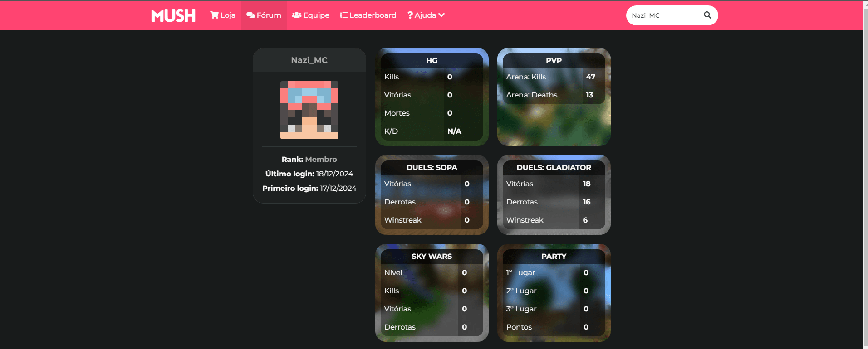
Task: Click the Arena: Deaths value 13
Action: [590, 95]
